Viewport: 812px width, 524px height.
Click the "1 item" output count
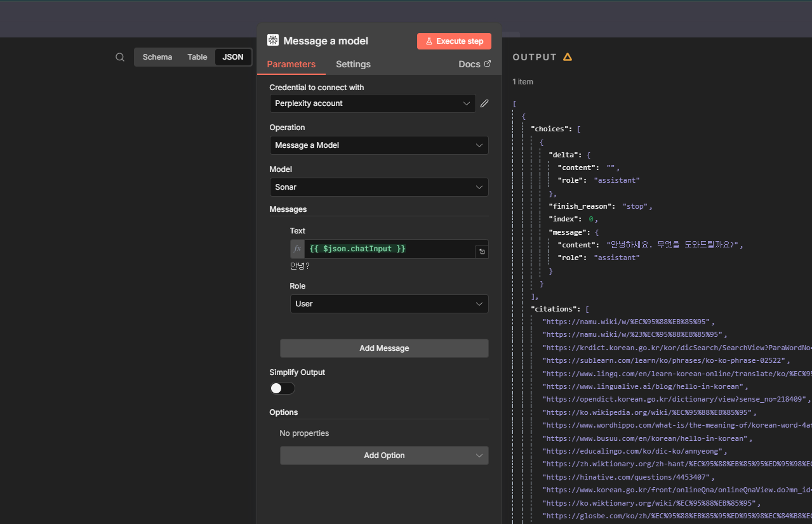(x=523, y=82)
